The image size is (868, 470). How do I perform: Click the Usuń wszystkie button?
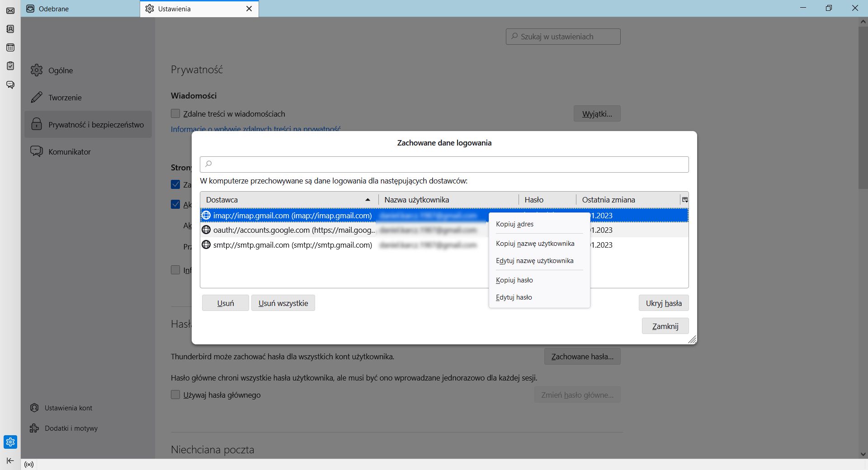tap(283, 303)
